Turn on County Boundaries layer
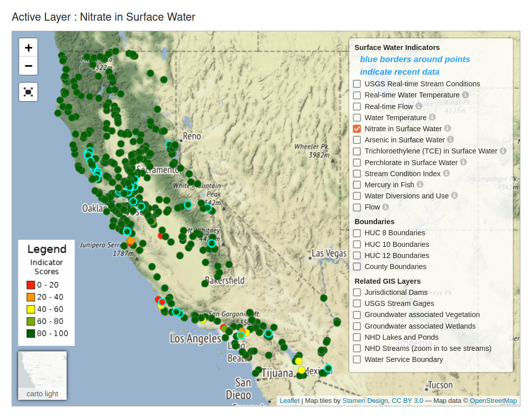Viewport: 532px width, 419px height. [x=357, y=267]
